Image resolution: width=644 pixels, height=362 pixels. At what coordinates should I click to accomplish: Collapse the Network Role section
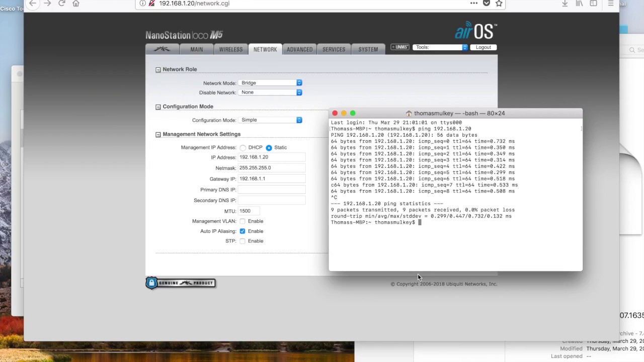pos(158,69)
